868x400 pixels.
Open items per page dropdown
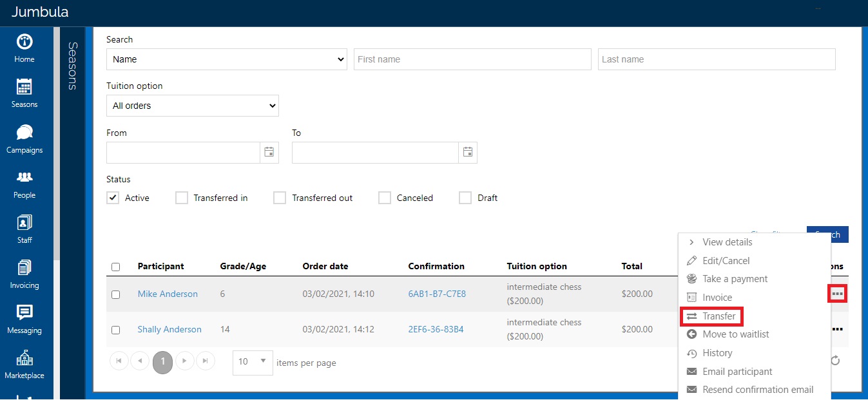click(253, 362)
